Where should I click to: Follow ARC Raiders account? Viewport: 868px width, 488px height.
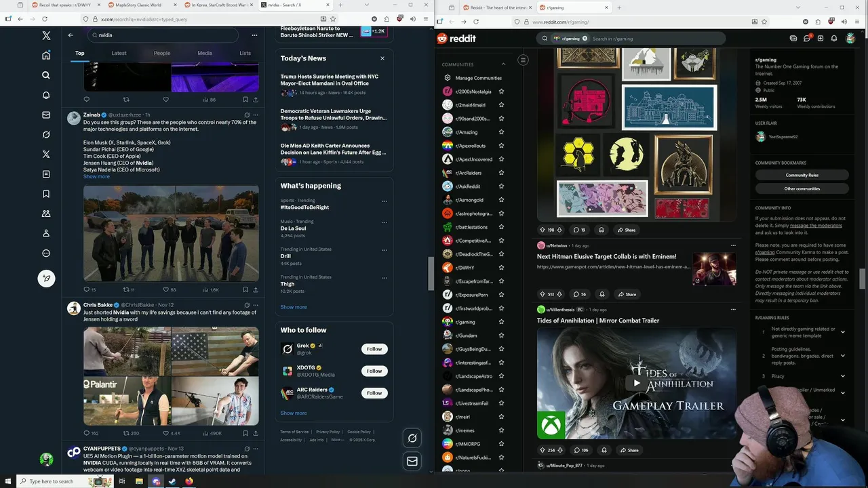click(x=374, y=393)
